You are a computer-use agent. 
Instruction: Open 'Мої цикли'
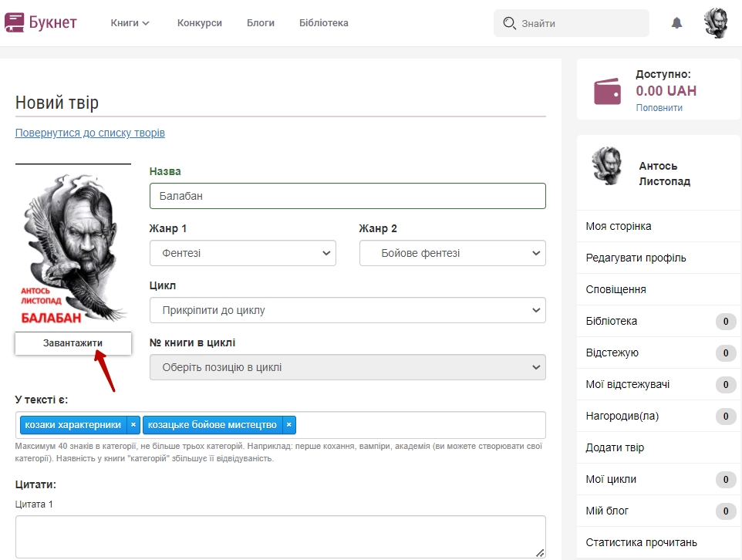point(659,479)
